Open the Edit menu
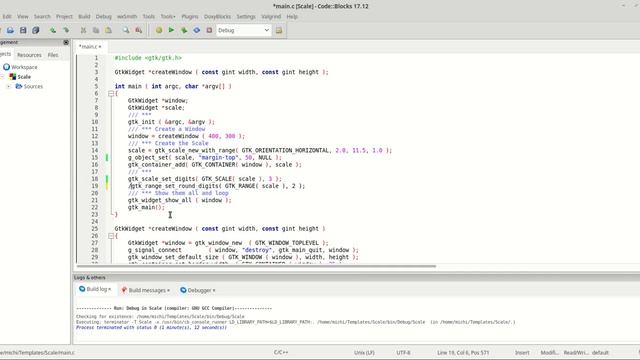This screenshot has width=640, height=360. pos(7,17)
